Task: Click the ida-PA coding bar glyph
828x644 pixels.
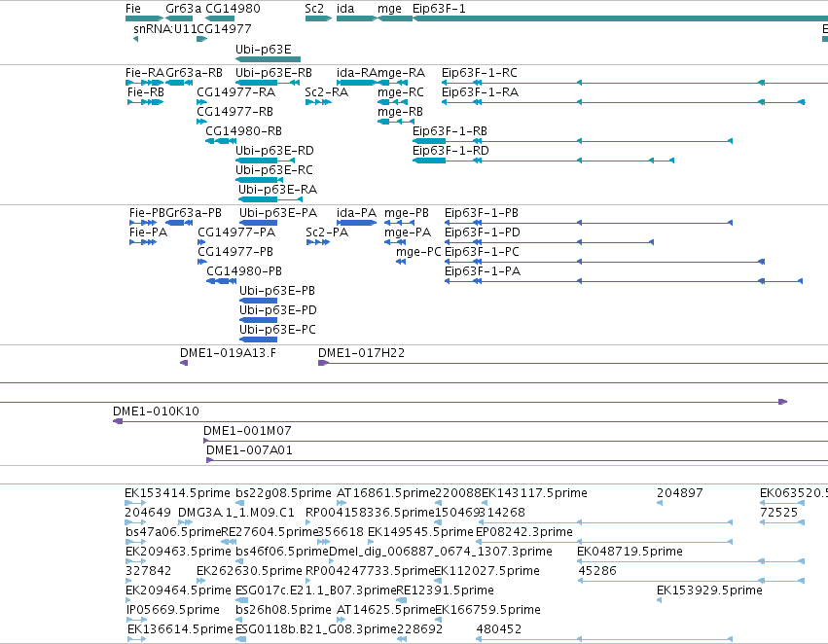Action: (356, 223)
